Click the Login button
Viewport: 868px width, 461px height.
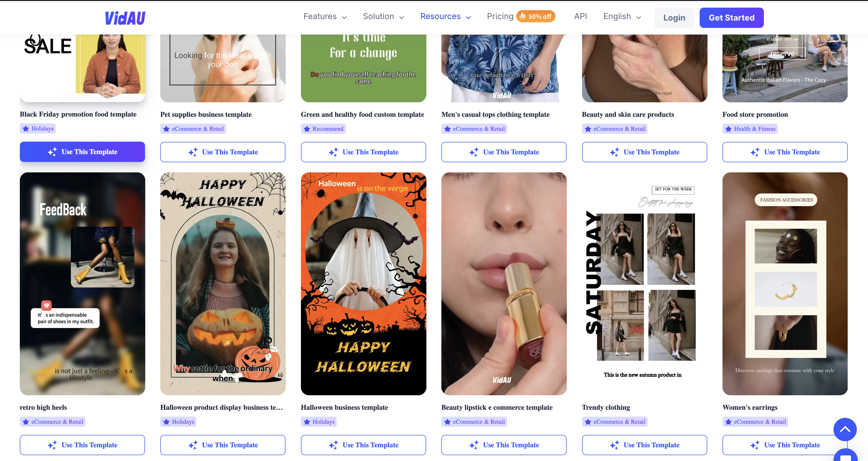pos(674,17)
